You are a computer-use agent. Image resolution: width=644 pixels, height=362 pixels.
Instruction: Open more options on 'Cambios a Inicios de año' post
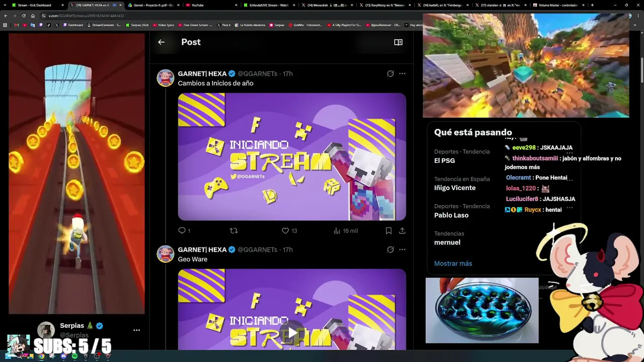point(402,74)
